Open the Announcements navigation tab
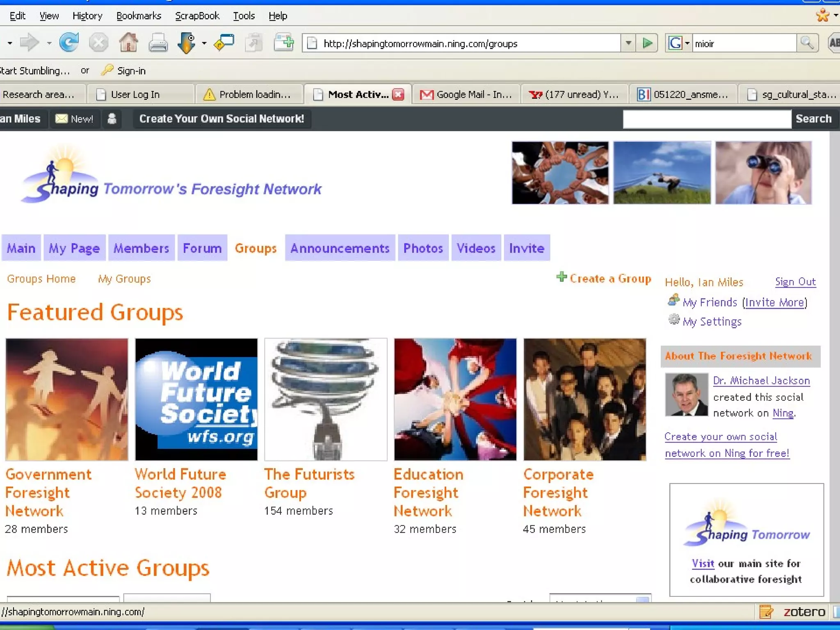The height and width of the screenshot is (630, 840). tap(340, 248)
